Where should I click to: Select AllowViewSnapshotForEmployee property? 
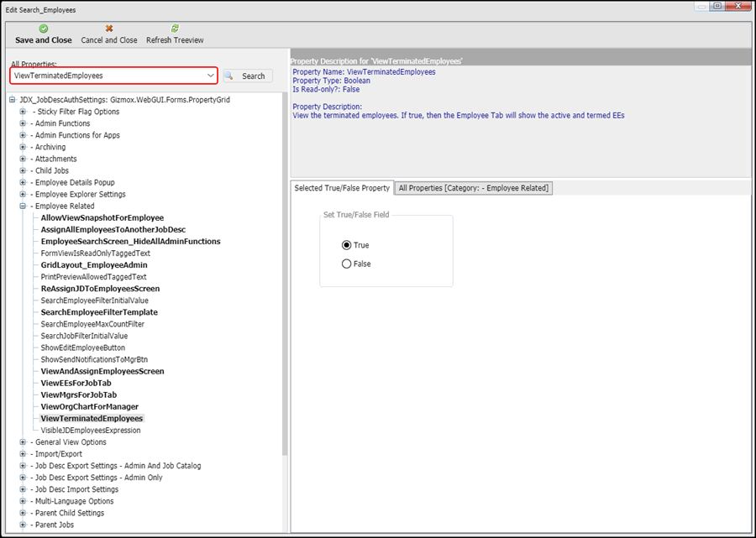pos(102,217)
